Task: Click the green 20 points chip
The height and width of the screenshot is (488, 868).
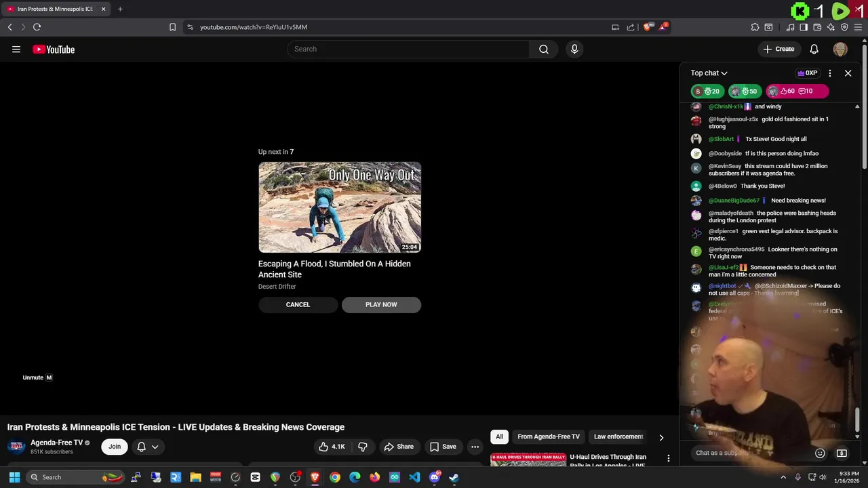Action: (707, 91)
